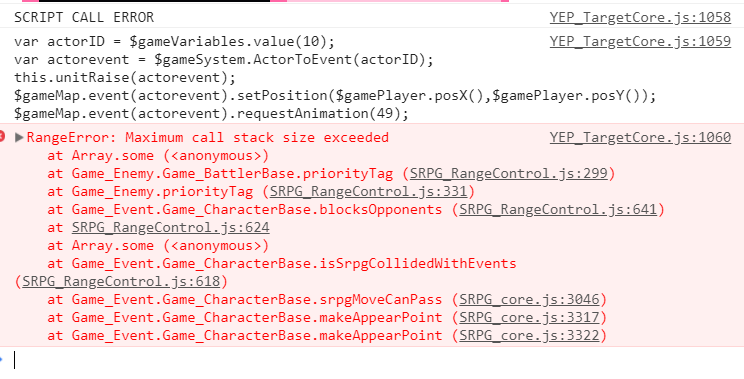The image size is (744, 379).
Task: Click 'RangeError: Maximum call stack size exceeded' message
Action: click(x=208, y=138)
